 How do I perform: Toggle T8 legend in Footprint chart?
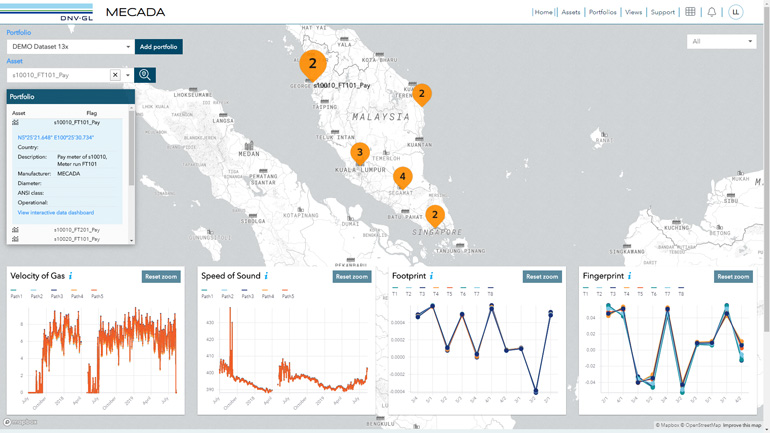click(490, 291)
